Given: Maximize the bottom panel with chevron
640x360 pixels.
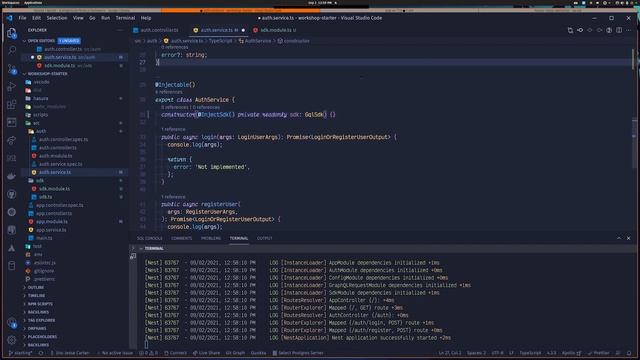Looking at the screenshot, I should (x=619, y=238).
